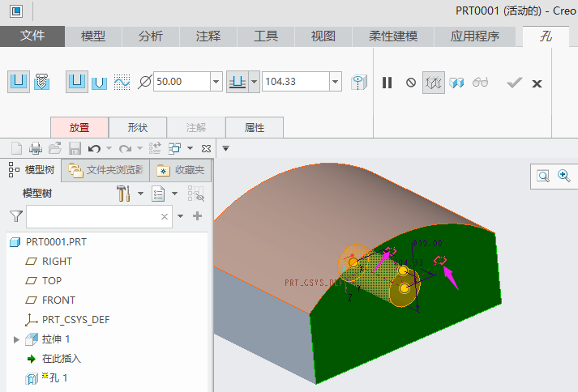Image resolution: width=578 pixels, height=392 pixels.
Task: Switch to the 注释 ribbon tab
Action: click(x=208, y=36)
